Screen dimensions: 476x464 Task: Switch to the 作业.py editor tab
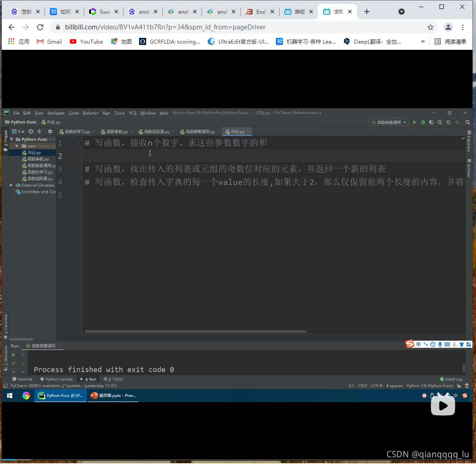coord(236,131)
